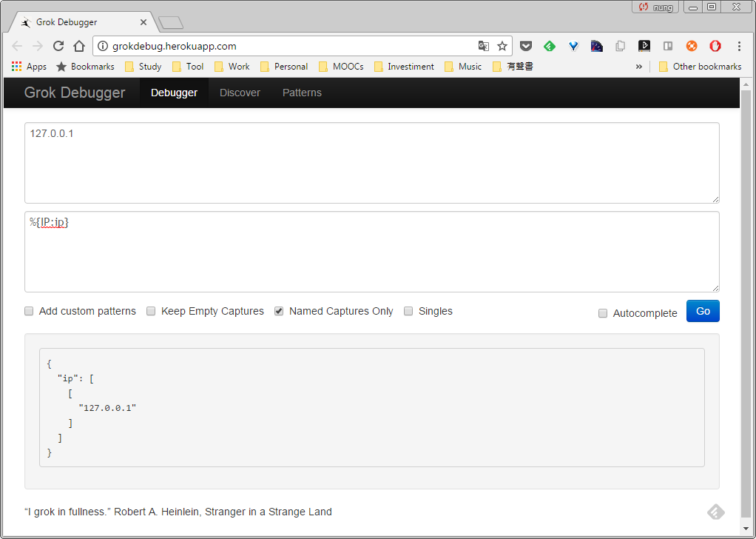Click inside pattern textarea containing %{IP:ip}
The image size is (756, 539).
click(x=372, y=252)
